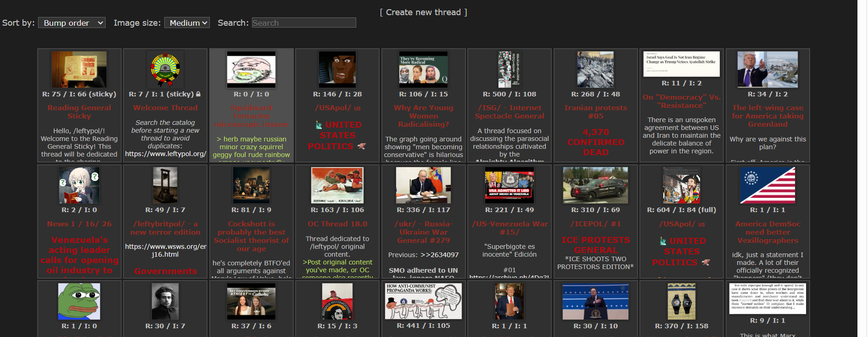Open the Why Are Young Women Radicalising thumbnail
This screenshot has height=337, width=868.
(423, 69)
